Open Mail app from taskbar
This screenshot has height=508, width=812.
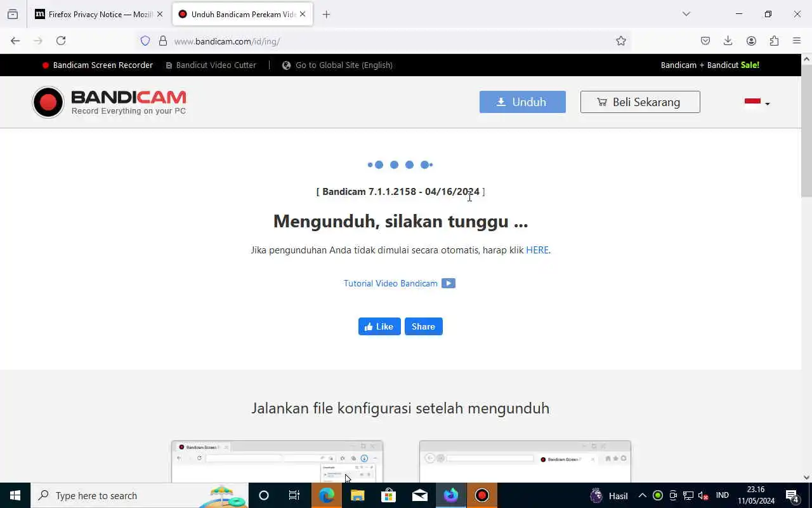[x=419, y=495]
